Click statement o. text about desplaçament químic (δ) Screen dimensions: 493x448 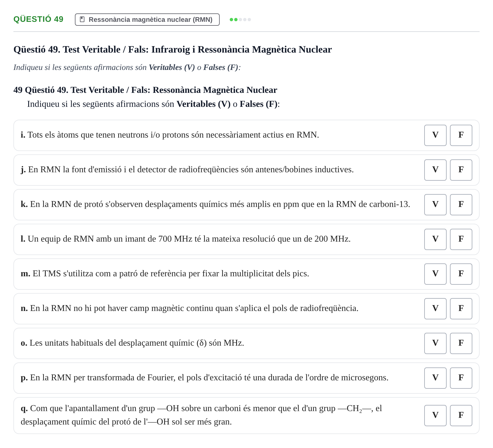point(132,343)
